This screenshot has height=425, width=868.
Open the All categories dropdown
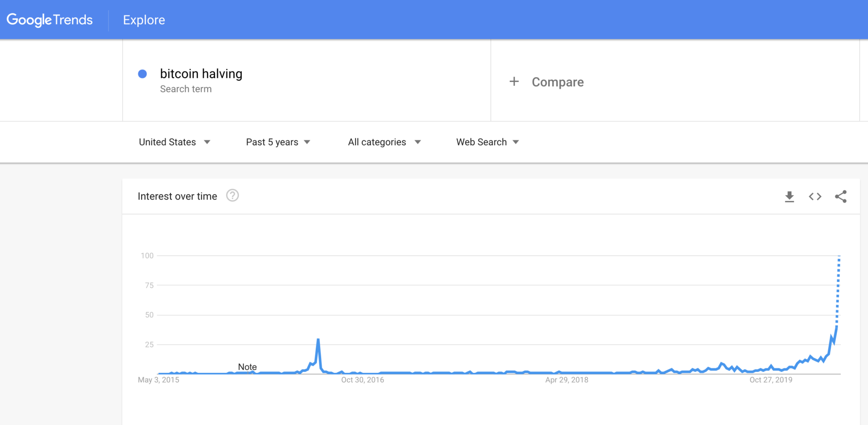click(x=384, y=142)
